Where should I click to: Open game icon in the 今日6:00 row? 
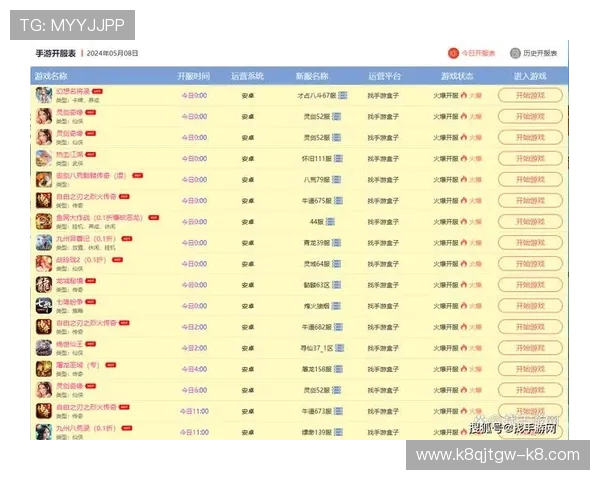click(44, 390)
